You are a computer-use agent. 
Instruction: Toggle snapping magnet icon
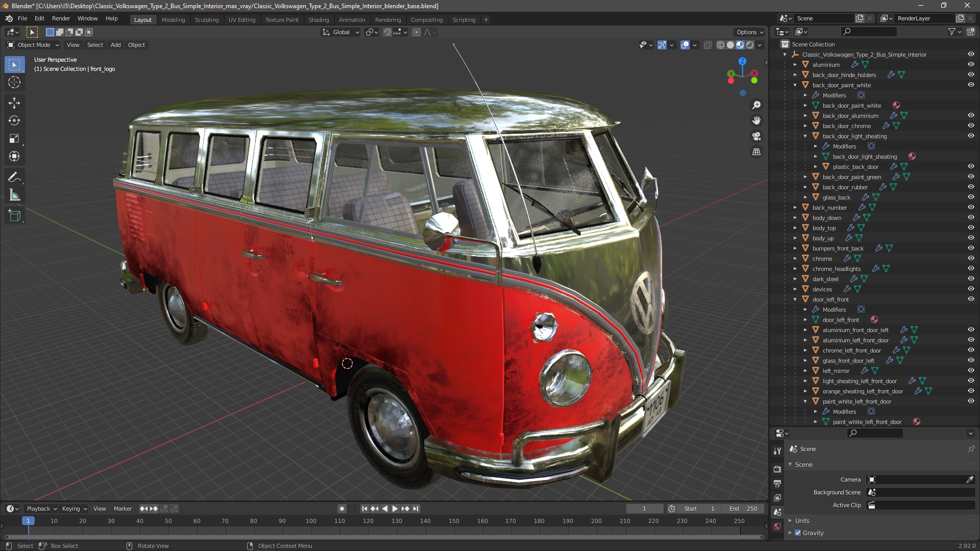(x=387, y=32)
